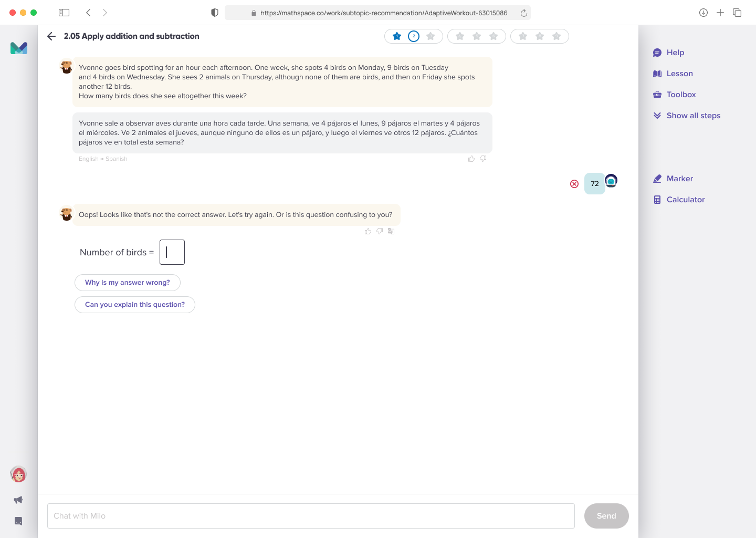
Task: Open the user profile avatar
Action: (x=18, y=474)
